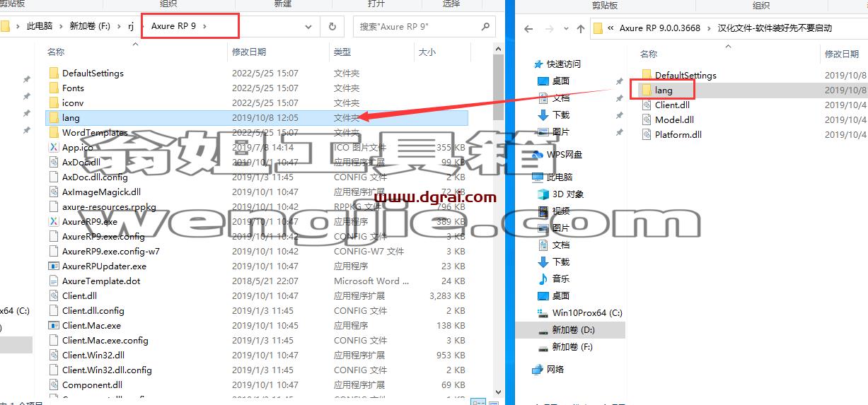Image resolution: width=868 pixels, height=405 pixels.
Task: Open 3D 对象 in the navigation pane
Action: [568, 194]
